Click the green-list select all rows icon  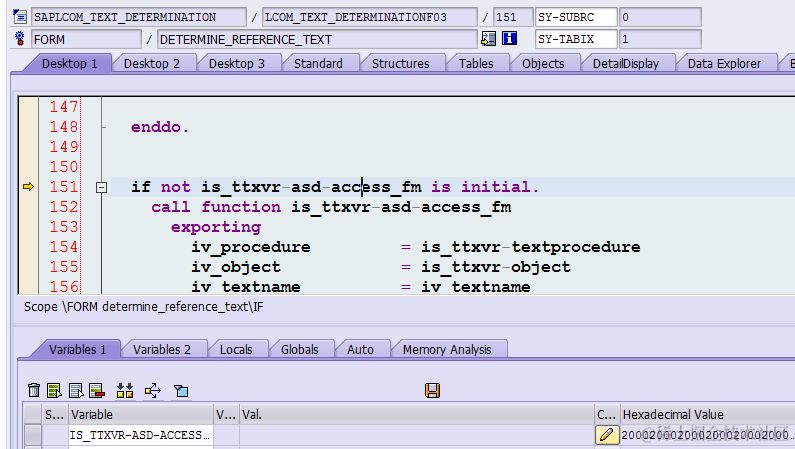[54, 390]
